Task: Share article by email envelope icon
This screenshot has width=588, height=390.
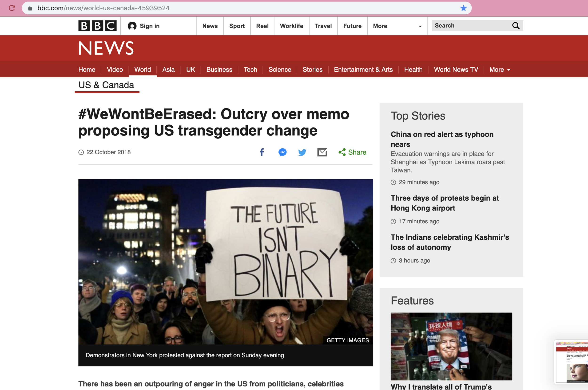Action: [322, 152]
